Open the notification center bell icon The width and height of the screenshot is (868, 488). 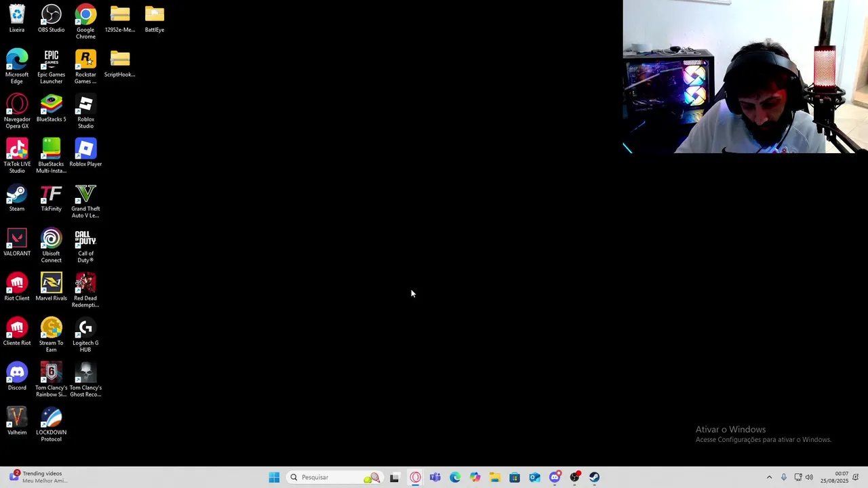(856, 477)
